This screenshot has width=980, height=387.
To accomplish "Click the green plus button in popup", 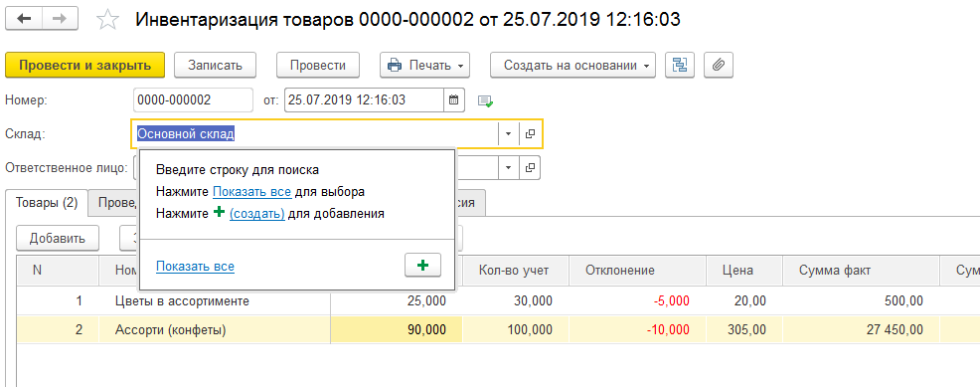I will pyautogui.click(x=423, y=265).
